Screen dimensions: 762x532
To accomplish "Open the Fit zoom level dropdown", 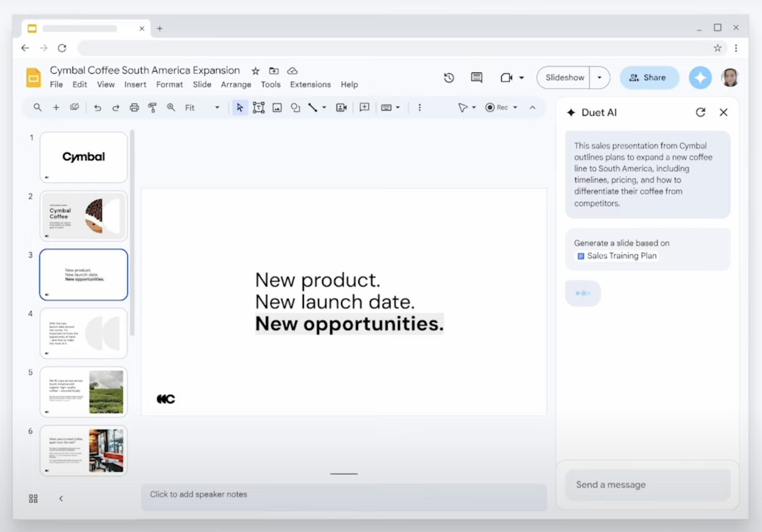I will [202, 108].
